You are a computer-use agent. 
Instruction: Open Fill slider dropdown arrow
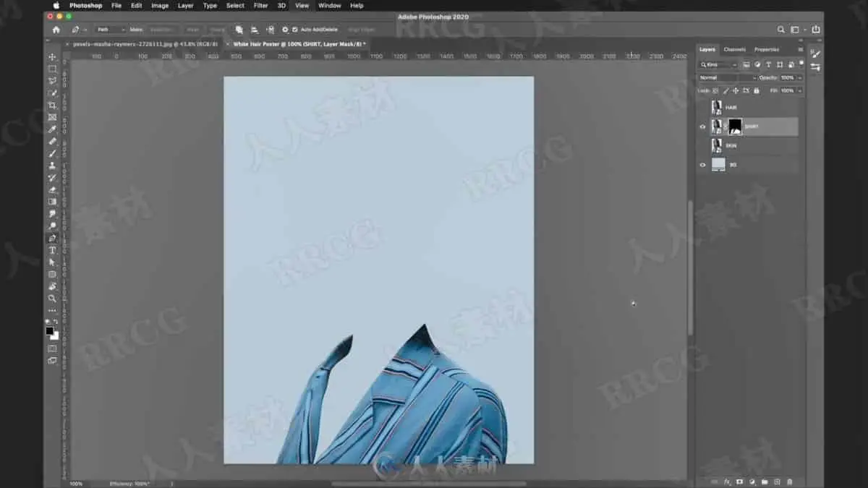click(x=799, y=90)
